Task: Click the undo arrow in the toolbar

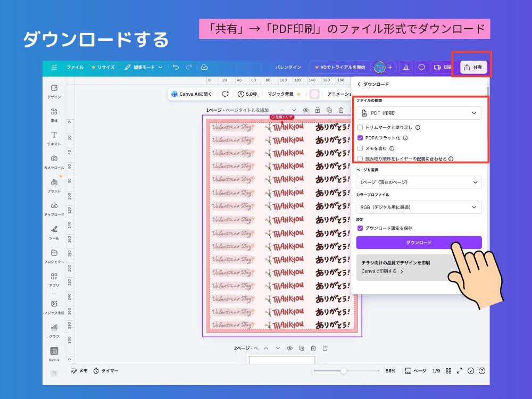Action: tap(176, 67)
